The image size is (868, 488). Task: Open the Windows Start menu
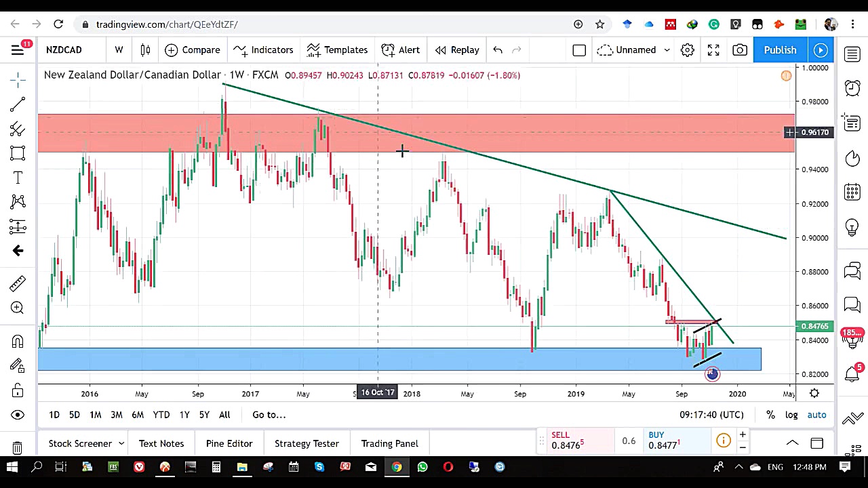click(12, 466)
